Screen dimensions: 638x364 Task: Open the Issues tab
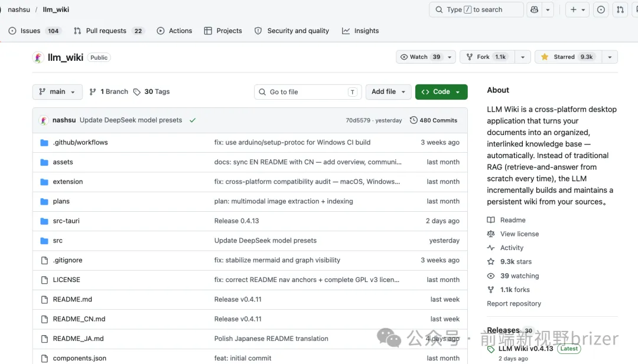pos(35,31)
